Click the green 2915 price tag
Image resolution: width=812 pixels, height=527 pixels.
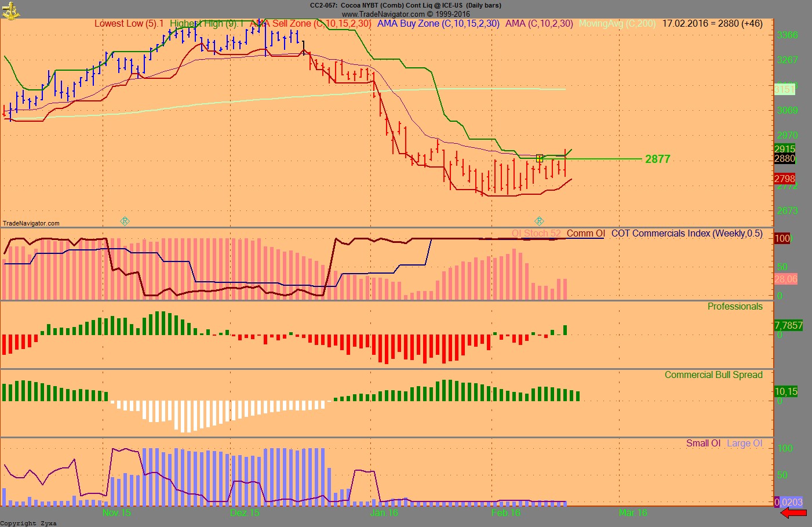pyautogui.click(x=786, y=149)
